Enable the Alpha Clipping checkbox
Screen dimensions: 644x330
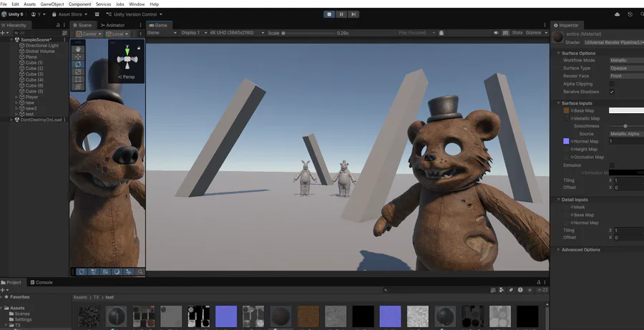click(x=612, y=84)
